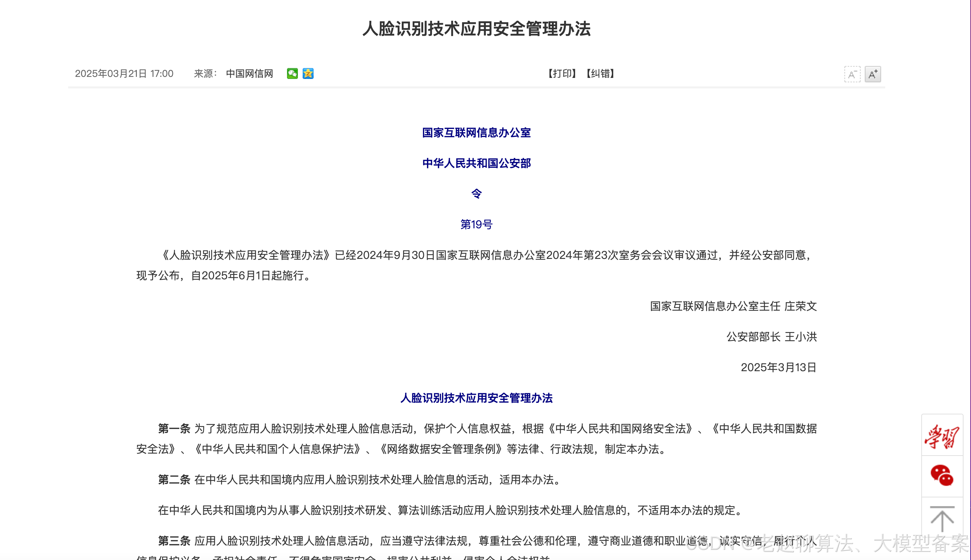Click the publish timestamp 2025年03月21日 17:00
The image size is (971, 560).
coord(124,73)
